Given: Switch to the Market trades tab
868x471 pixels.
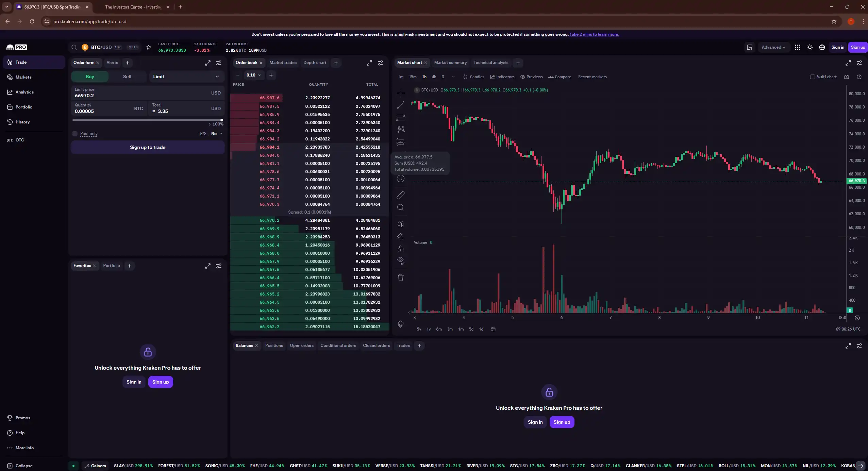Looking at the screenshot, I should (x=283, y=63).
